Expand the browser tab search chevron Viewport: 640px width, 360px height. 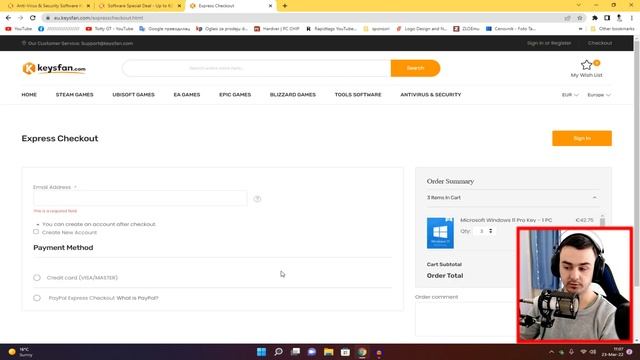coord(578,5)
